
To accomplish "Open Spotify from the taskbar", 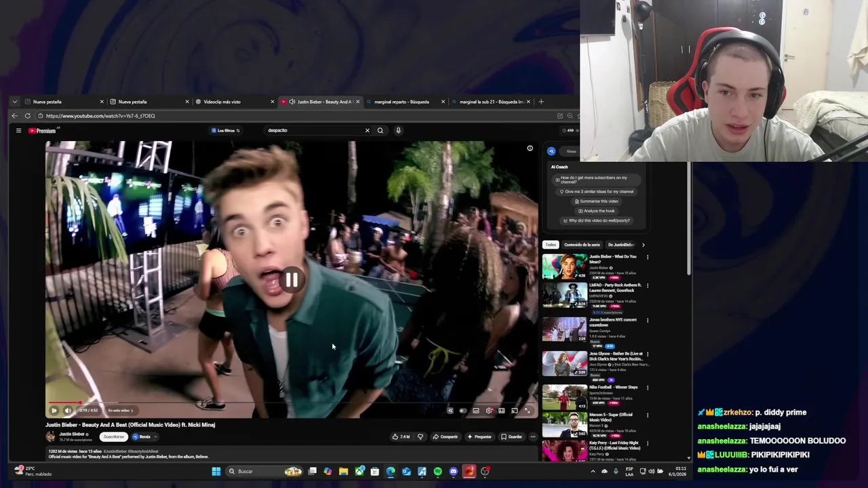I will pyautogui.click(x=437, y=471).
